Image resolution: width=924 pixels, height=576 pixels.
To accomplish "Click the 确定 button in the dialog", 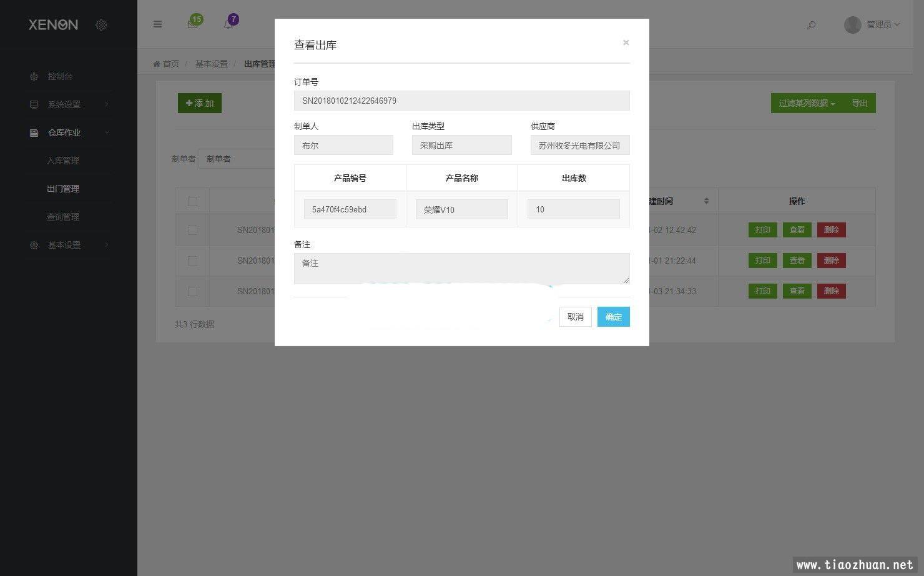I will point(613,317).
